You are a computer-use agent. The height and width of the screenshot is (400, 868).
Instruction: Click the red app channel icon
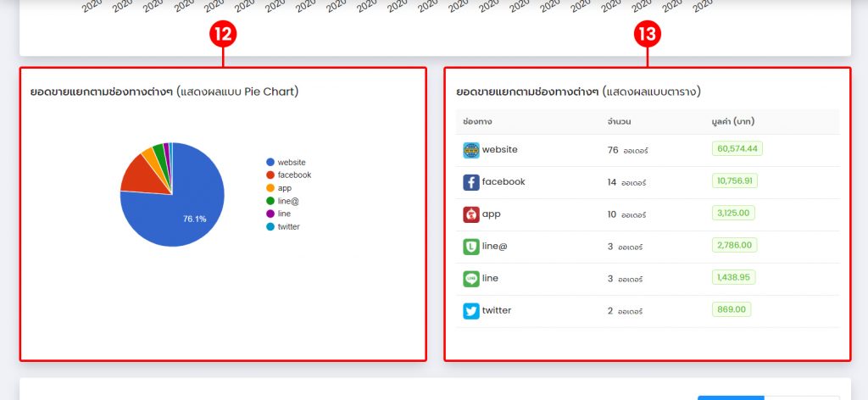pyautogui.click(x=471, y=214)
